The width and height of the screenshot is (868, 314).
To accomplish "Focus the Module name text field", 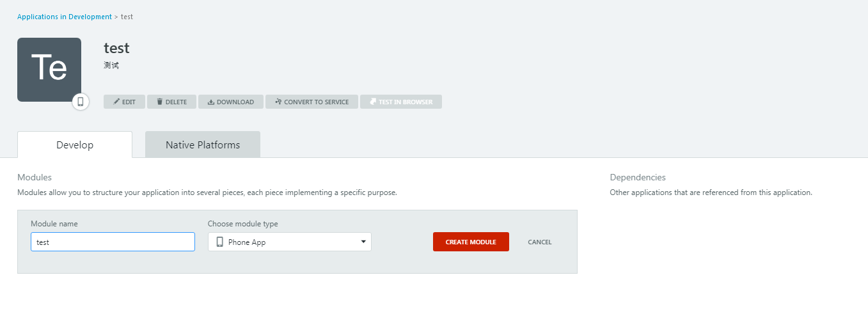I will pyautogui.click(x=113, y=242).
